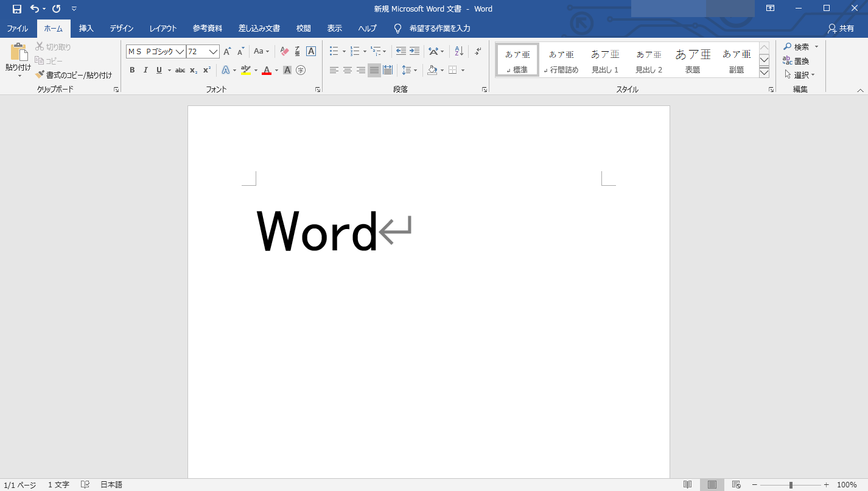Expand the styles gallery More arrow

coord(765,72)
